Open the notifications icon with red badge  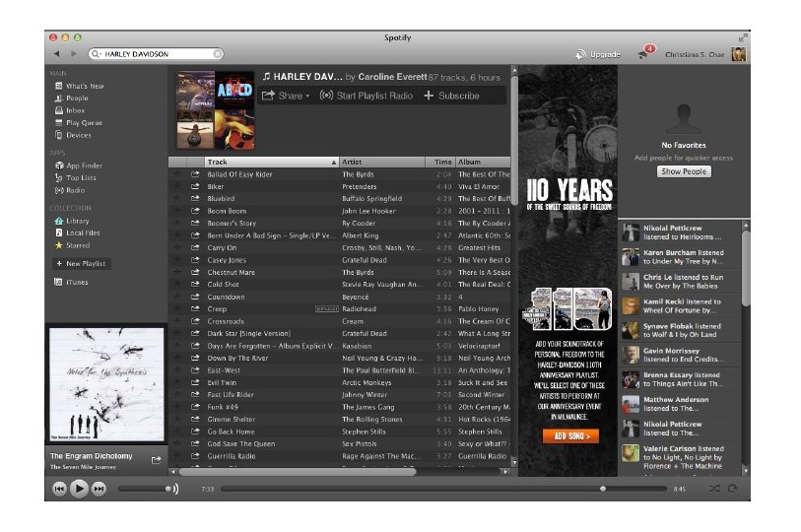pos(646,53)
